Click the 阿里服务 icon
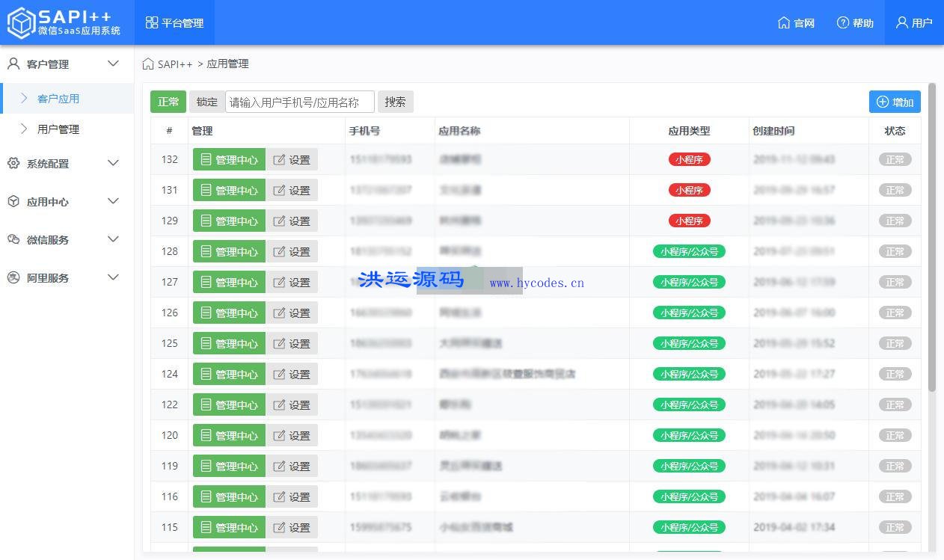The image size is (944, 560). [13, 277]
